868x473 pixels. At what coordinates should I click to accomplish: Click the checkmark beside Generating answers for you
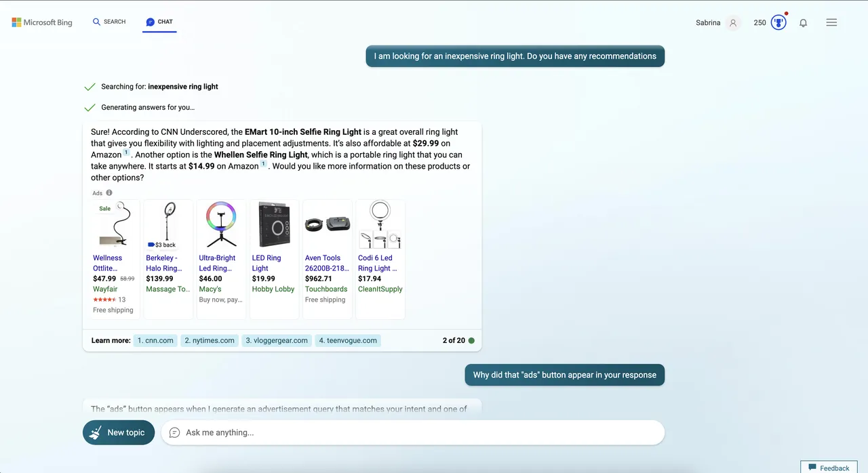[x=90, y=107]
